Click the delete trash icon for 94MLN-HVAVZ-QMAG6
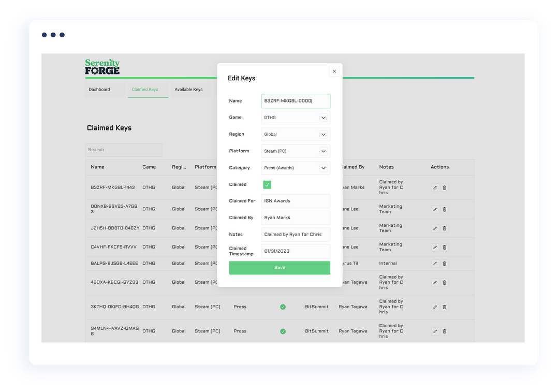 444,331
